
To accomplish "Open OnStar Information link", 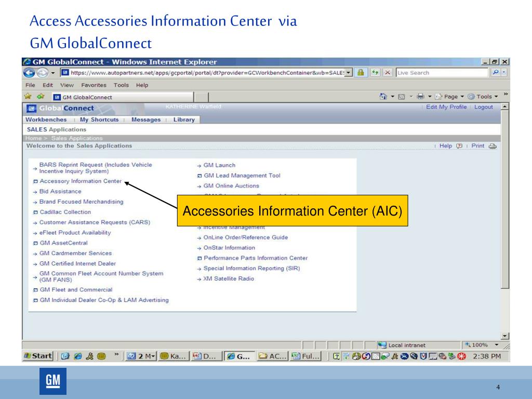I will (229, 248).
